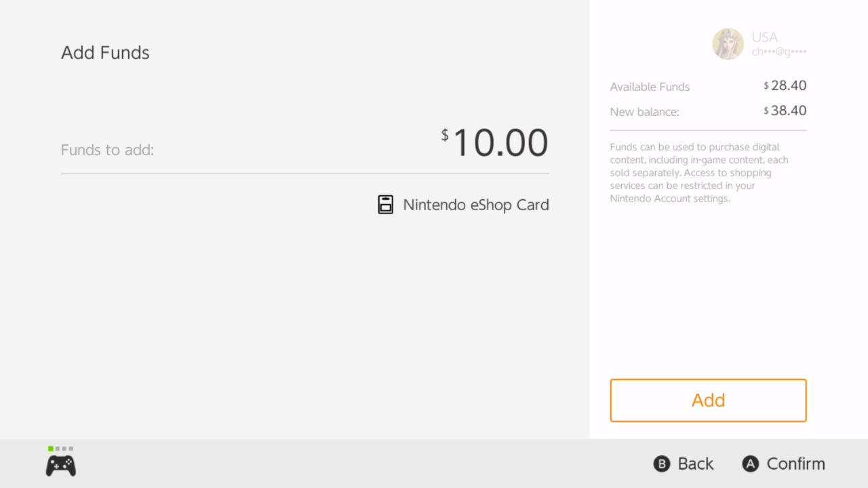Choose Back in the bottom bar
This screenshot has height=488, width=868.
tap(684, 464)
